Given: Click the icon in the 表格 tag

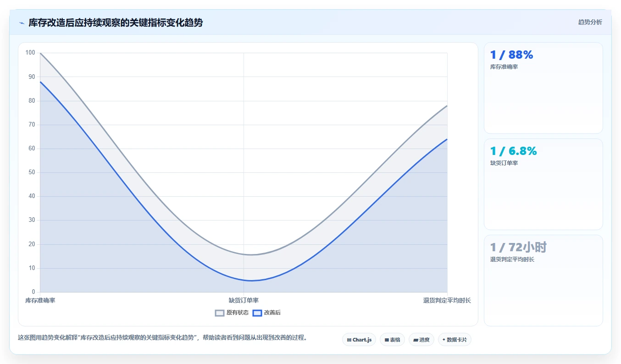Looking at the screenshot, I should (387, 340).
